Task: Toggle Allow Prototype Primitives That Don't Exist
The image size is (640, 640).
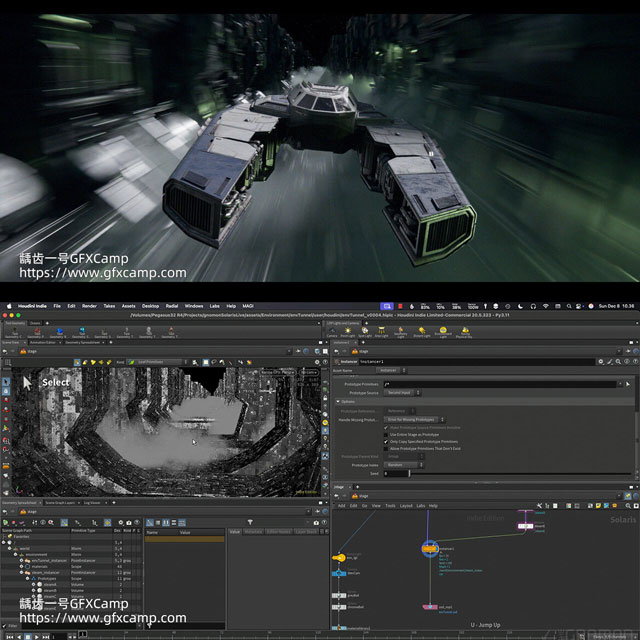Action: point(386,449)
